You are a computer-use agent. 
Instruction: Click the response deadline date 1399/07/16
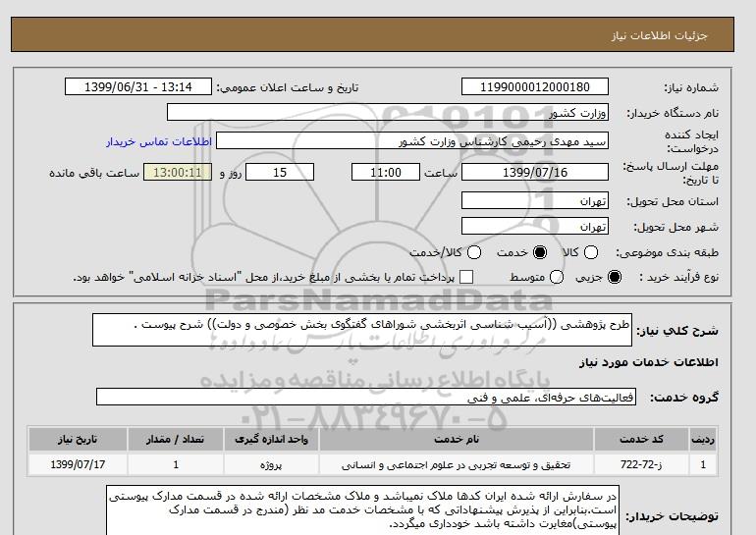535,172
